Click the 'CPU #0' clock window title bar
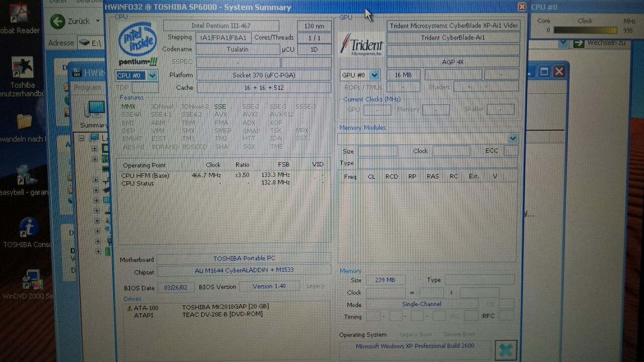The width and height of the screenshot is (644, 362). [x=586, y=7]
